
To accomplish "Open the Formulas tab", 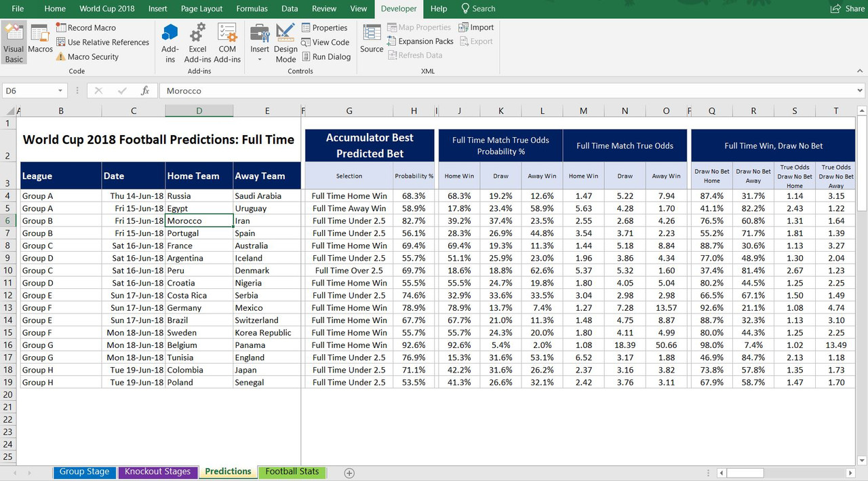I will point(252,9).
